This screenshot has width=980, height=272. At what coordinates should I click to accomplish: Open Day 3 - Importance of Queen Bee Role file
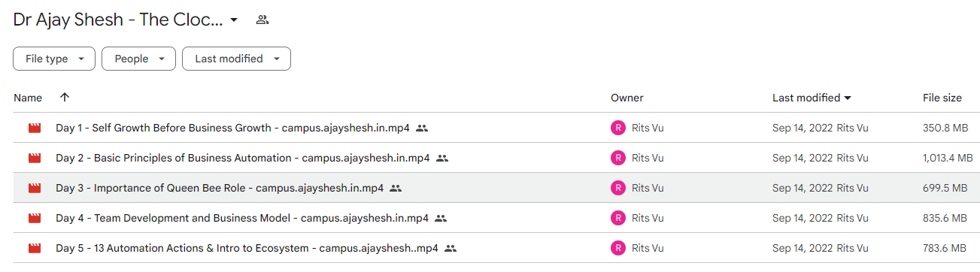point(220,188)
